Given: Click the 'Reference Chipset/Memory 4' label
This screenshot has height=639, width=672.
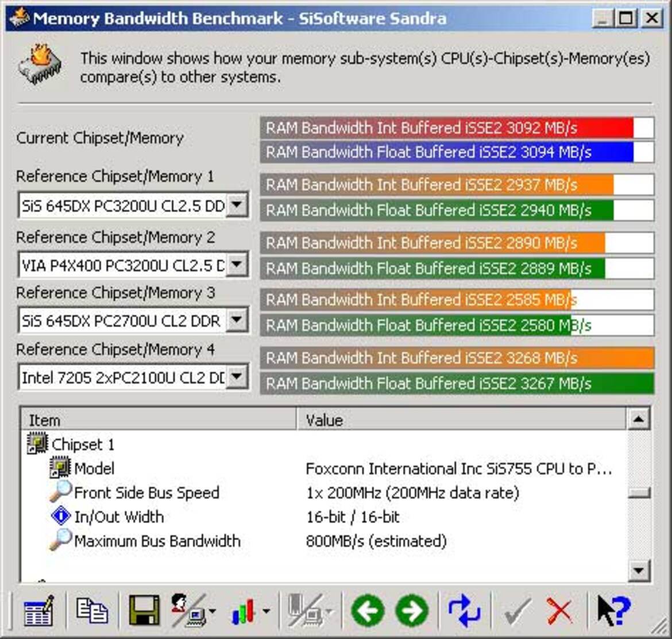Looking at the screenshot, I should click(x=115, y=350).
